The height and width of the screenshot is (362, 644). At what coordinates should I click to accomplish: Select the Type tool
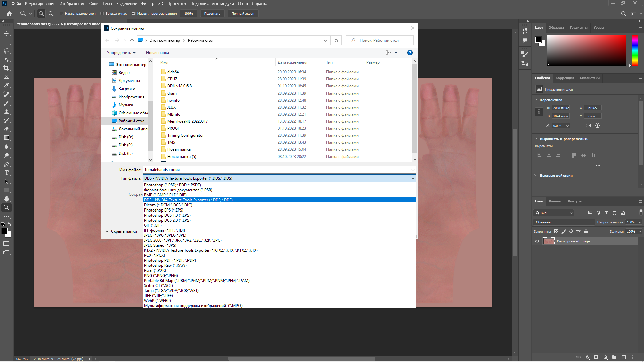[x=6, y=173]
